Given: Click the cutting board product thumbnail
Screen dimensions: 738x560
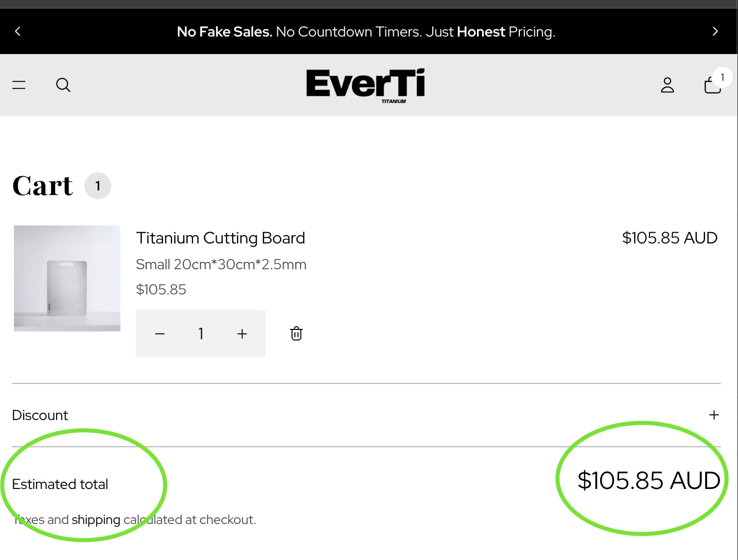Looking at the screenshot, I should pos(67,278).
